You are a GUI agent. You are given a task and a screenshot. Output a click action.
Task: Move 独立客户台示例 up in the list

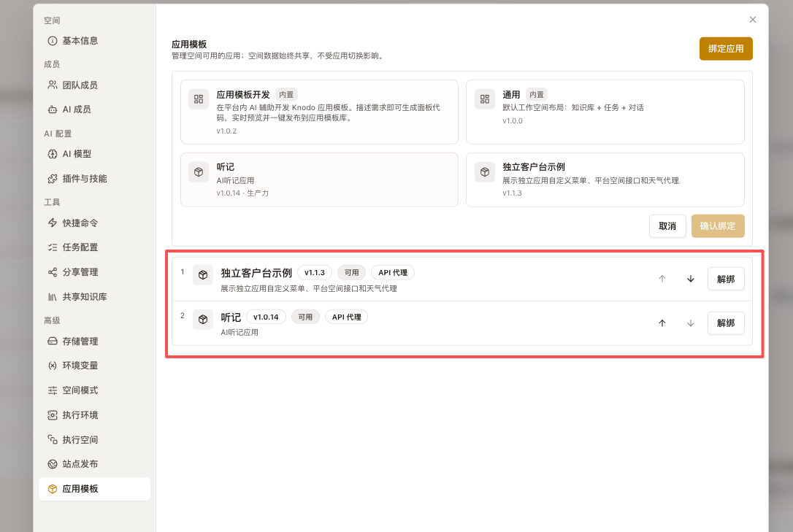tap(662, 279)
